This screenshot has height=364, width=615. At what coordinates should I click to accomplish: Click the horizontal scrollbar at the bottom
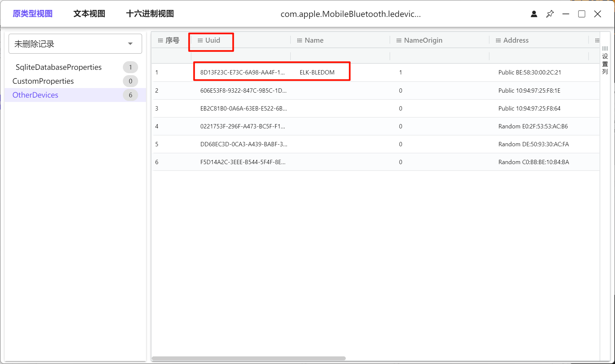[248, 358]
